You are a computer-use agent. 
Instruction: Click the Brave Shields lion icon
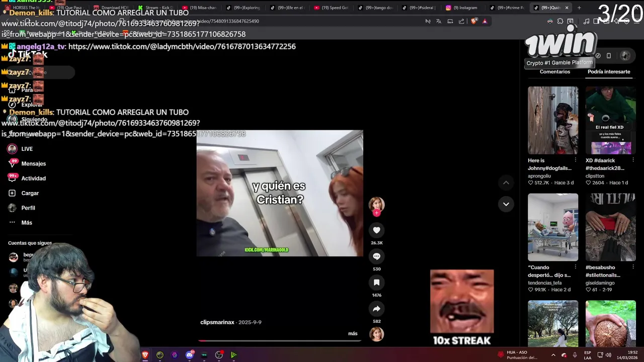(473, 21)
